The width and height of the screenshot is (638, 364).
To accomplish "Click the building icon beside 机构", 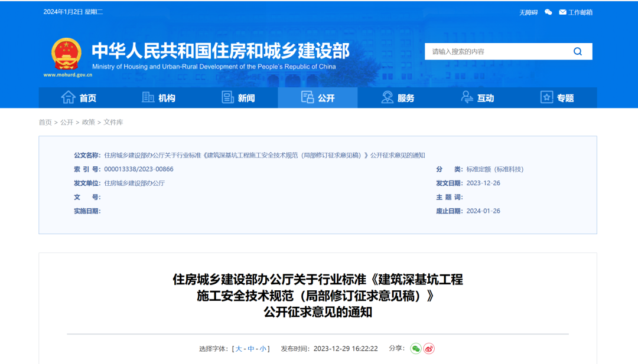I will [x=148, y=98].
